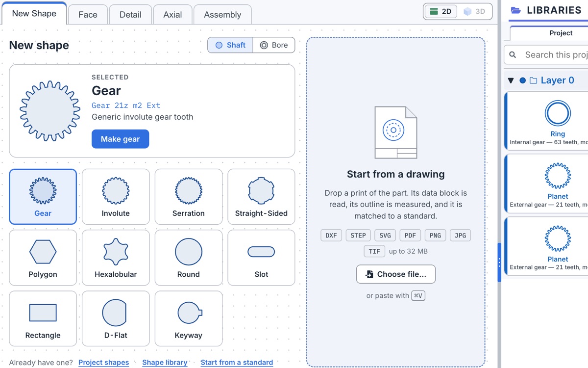Select the Gear shape tile
This screenshot has height=368, width=588.
point(43,197)
